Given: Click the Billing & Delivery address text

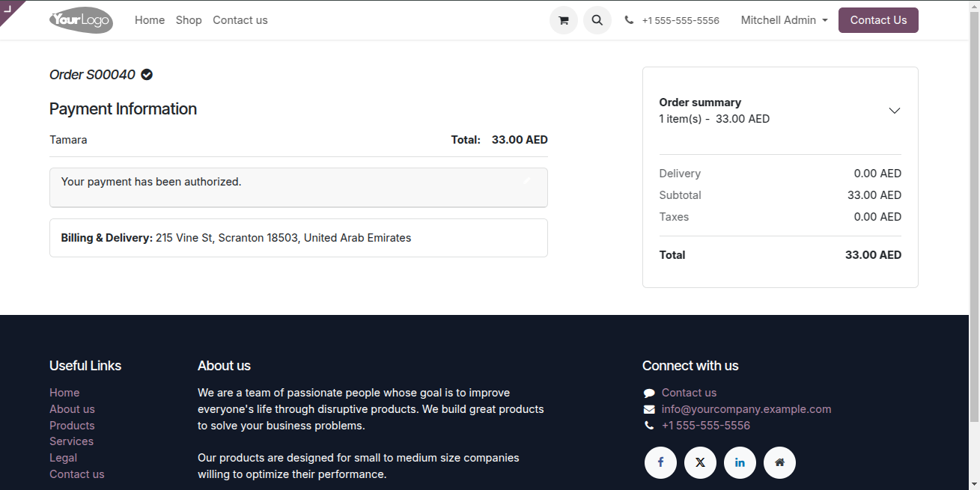Looking at the screenshot, I should coord(236,238).
